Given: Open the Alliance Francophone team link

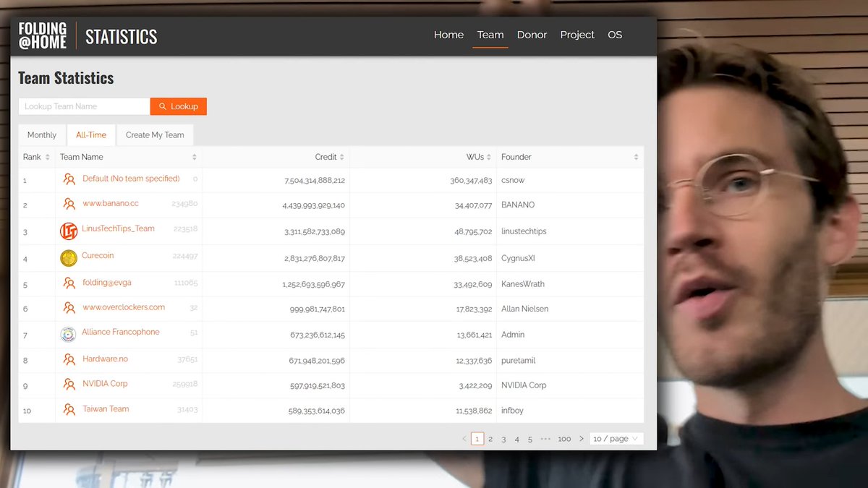Looking at the screenshot, I should pyautogui.click(x=121, y=332).
